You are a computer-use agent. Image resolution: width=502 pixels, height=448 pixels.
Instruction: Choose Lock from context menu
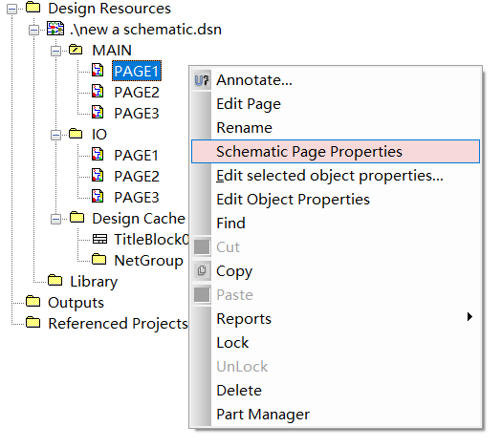[232, 343]
